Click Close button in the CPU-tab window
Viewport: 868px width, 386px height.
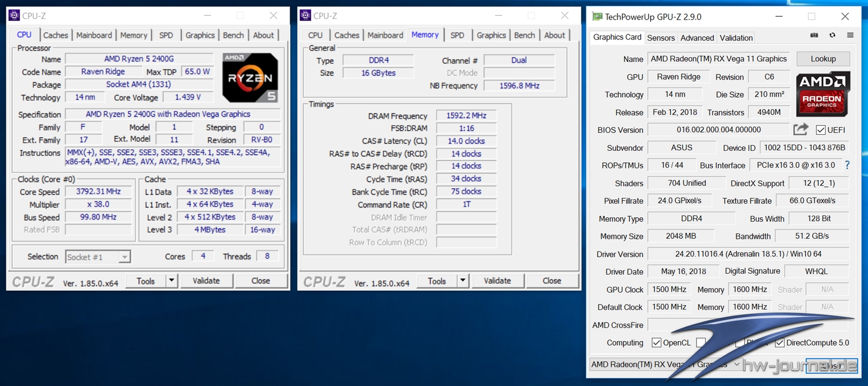260,281
